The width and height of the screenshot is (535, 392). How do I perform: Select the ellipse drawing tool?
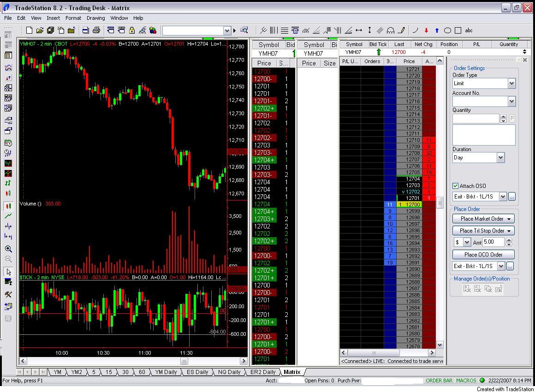[x=447, y=30]
